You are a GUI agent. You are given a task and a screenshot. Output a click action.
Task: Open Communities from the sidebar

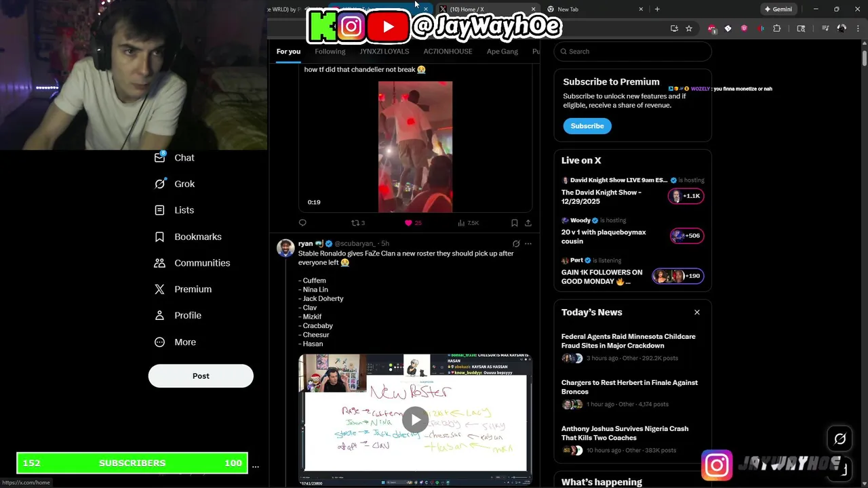click(192, 263)
